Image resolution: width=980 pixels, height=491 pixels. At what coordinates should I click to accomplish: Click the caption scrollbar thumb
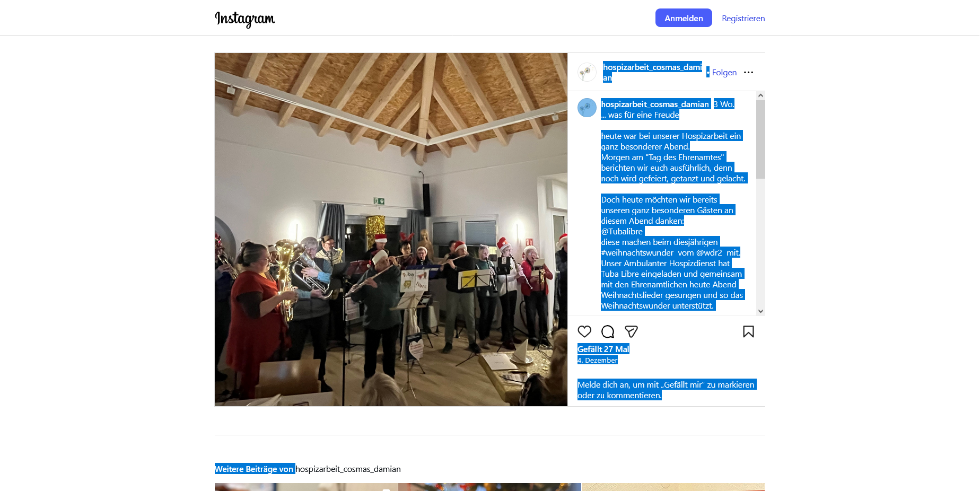point(760,139)
